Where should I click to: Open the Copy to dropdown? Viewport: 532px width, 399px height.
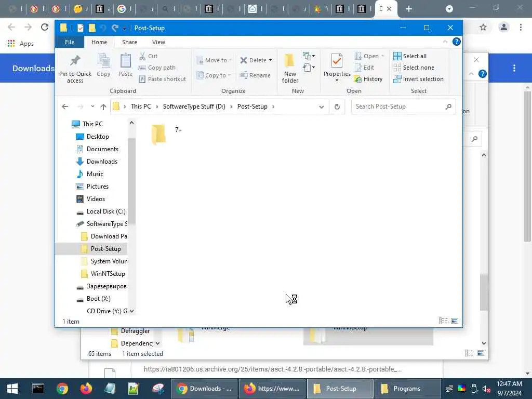point(214,75)
